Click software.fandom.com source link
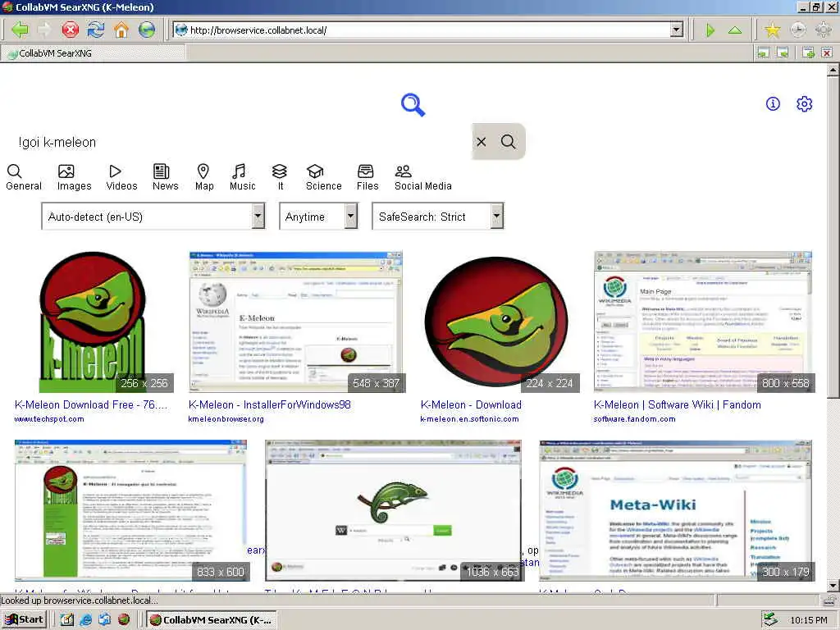Viewport: 840px width, 630px height. (x=634, y=419)
